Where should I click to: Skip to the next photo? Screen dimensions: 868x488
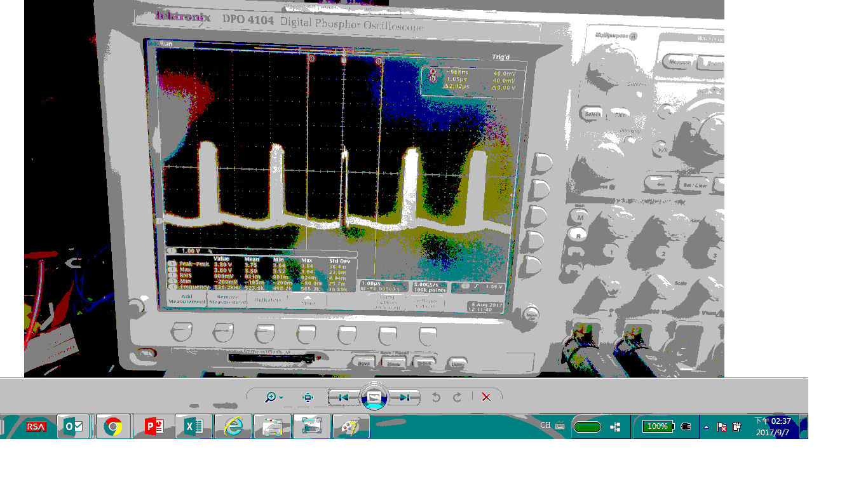(x=404, y=397)
